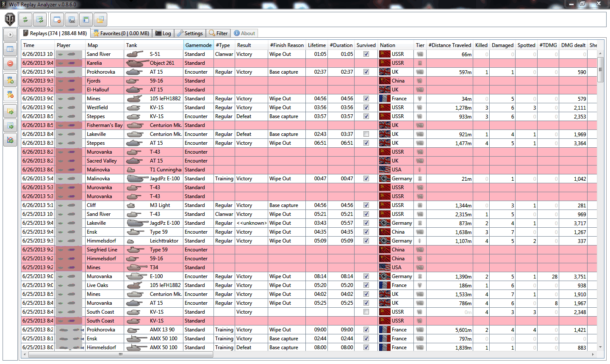
Task: Click the vertical scrollbar thumb
Action: [x=600, y=69]
